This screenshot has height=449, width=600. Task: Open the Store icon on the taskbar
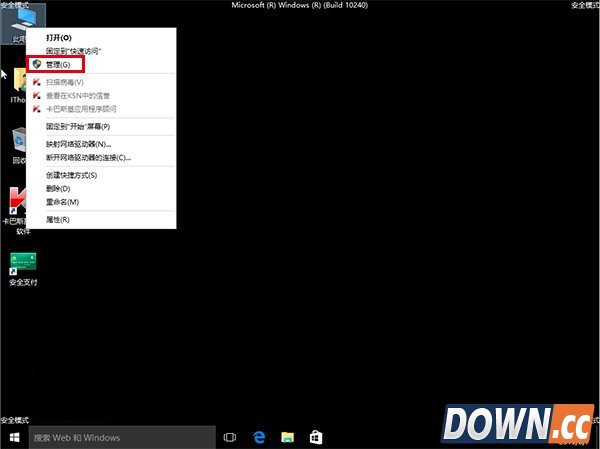pos(315,437)
